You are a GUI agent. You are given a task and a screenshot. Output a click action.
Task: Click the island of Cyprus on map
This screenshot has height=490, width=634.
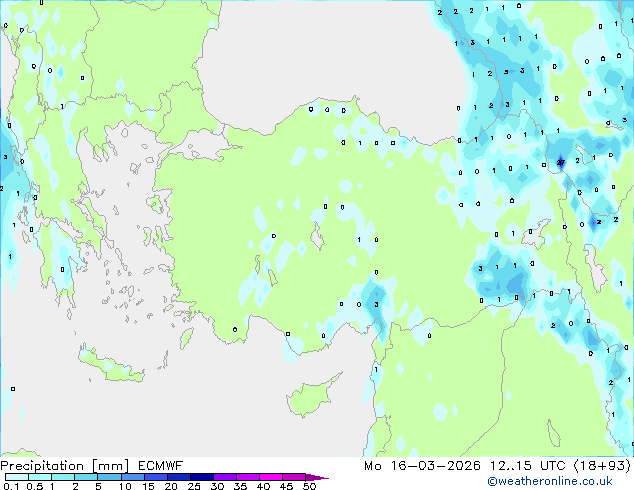(311, 395)
